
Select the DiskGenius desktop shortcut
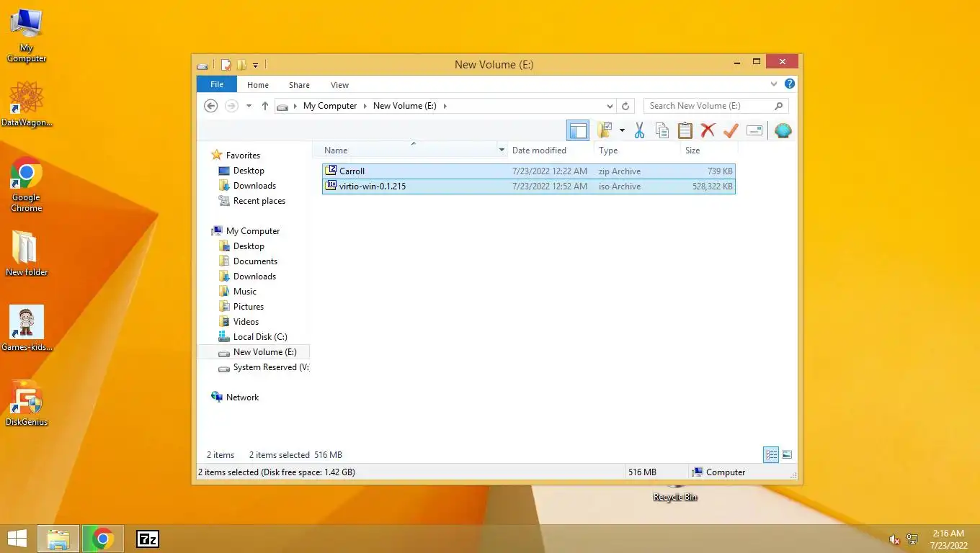click(x=27, y=404)
